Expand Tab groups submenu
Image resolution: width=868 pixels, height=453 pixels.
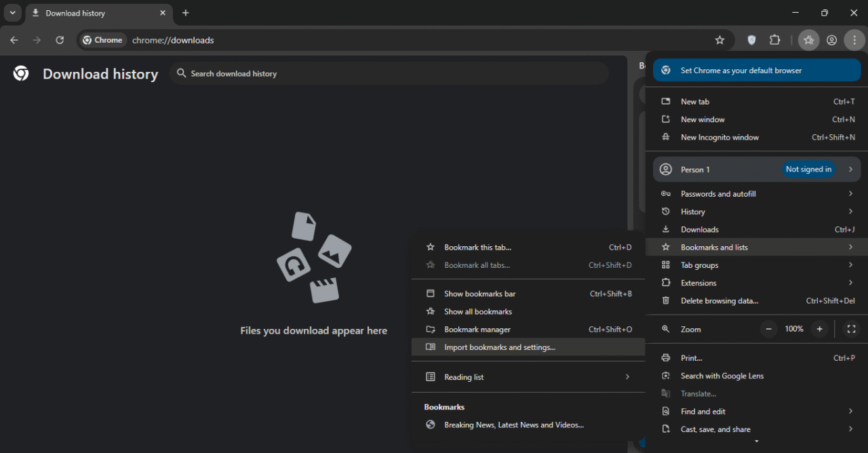pos(757,265)
